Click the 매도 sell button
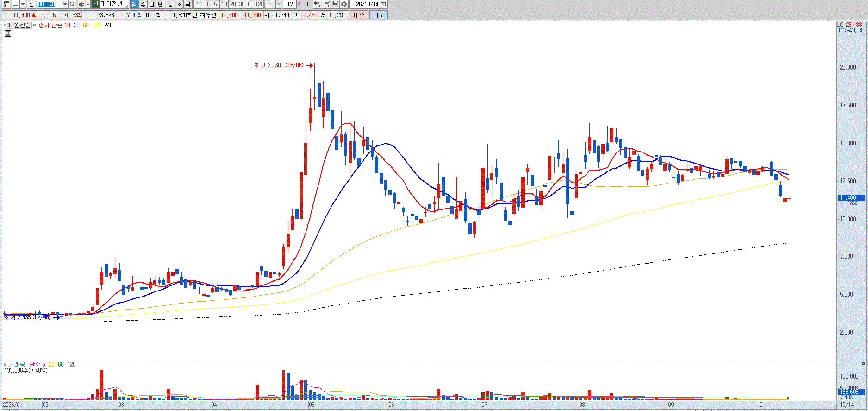Screen dimensions: 868x411 click(378, 15)
